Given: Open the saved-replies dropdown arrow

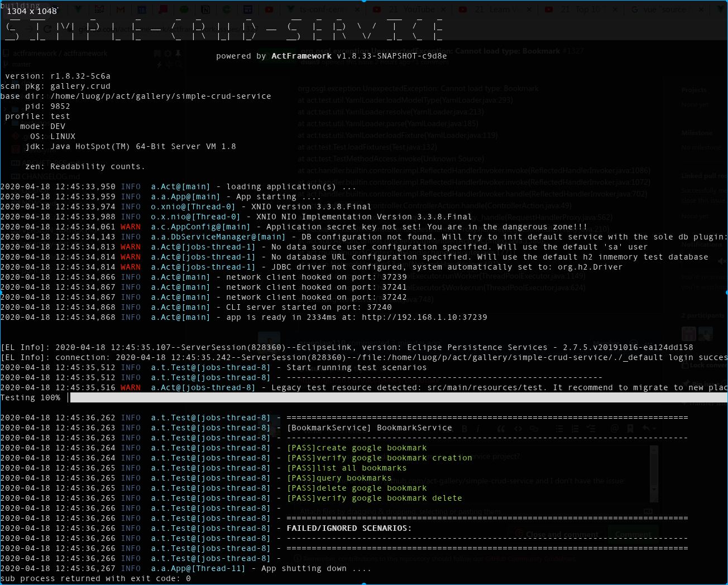Looking at the screenshot, I should tap(653, 430).
